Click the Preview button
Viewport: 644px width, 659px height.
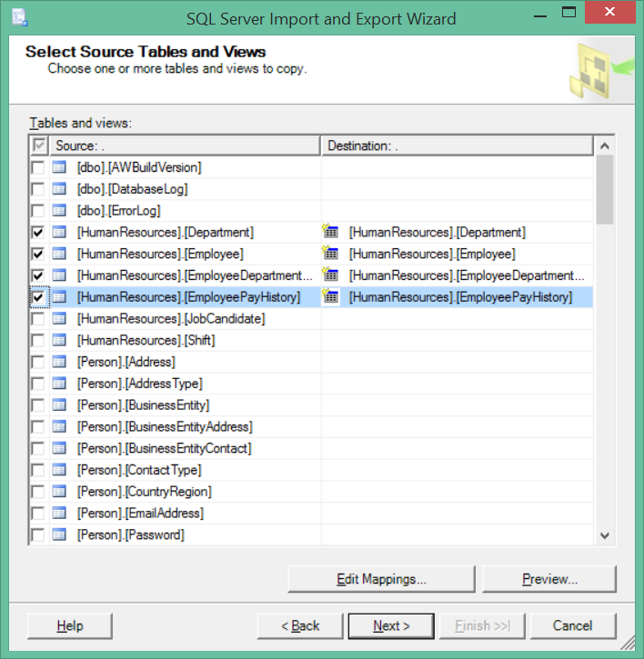tap(548, 579)
